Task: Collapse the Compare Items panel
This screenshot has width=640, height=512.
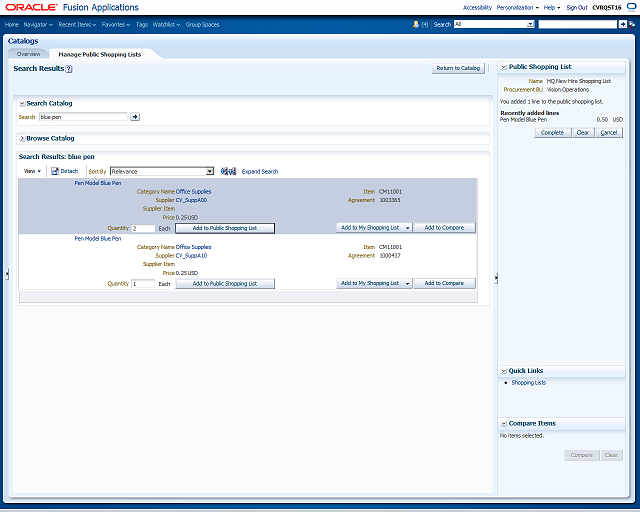Action: point(504,424)
